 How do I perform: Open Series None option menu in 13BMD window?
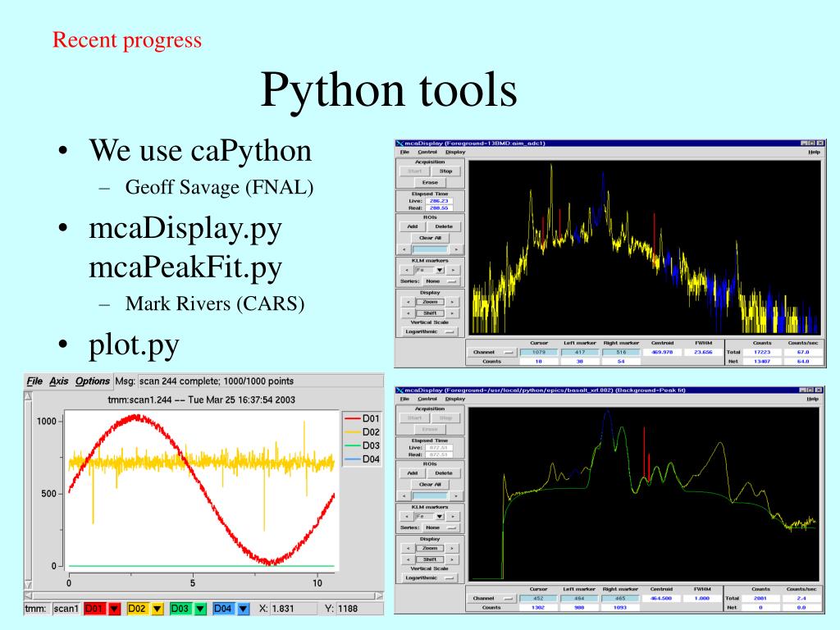tap(440, 281)
